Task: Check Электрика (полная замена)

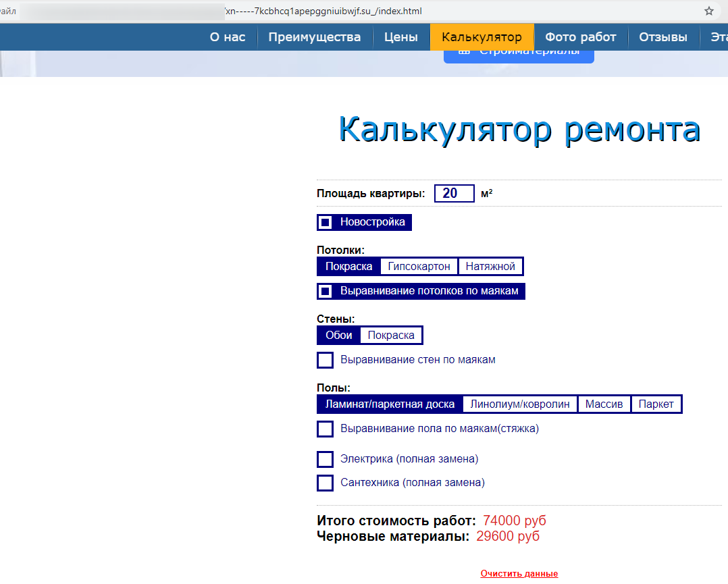Action: (x=325, y=458)
